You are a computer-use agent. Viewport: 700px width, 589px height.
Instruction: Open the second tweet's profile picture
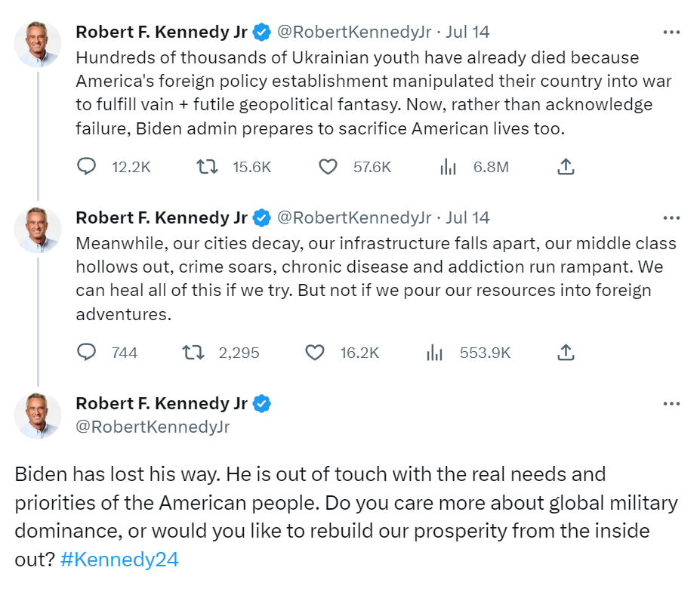[38, 230]
